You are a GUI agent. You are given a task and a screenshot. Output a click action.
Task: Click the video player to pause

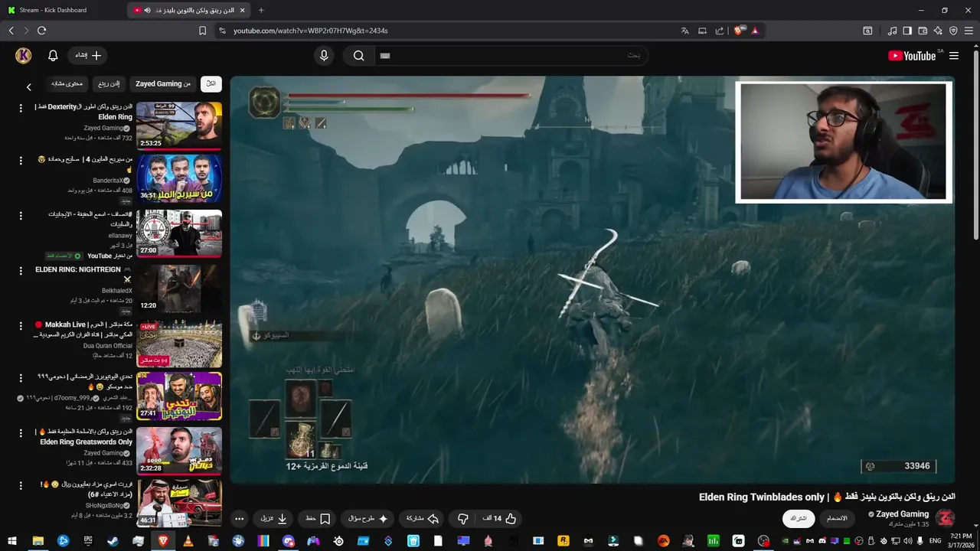[x=593, y=279]
